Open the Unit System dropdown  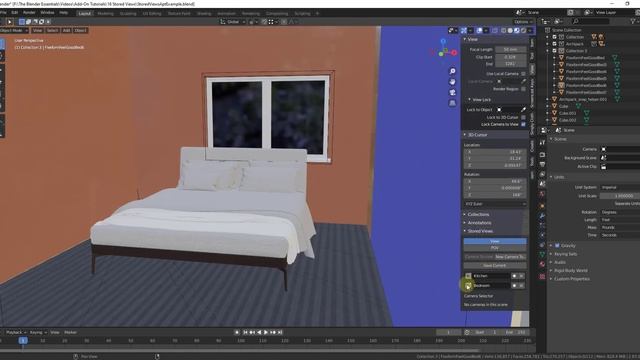[620, 187]
